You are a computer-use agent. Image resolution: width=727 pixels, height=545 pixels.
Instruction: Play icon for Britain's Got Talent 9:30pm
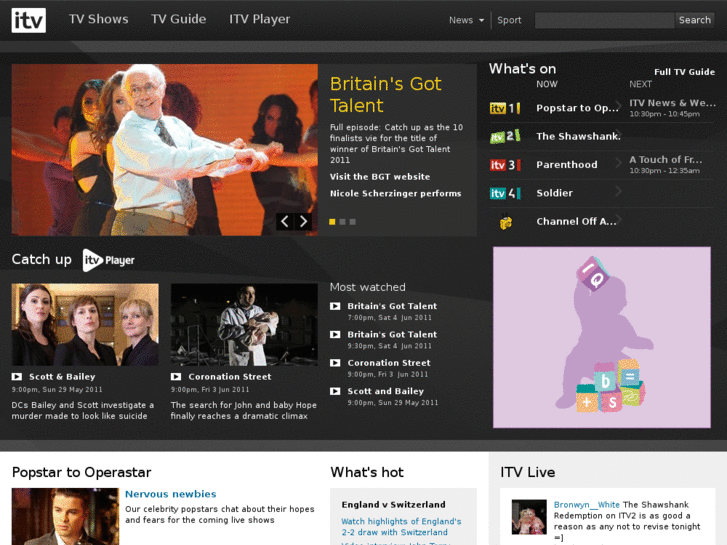click(335, 334)
